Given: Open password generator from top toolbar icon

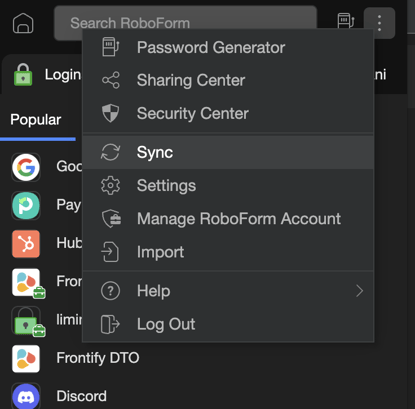Looking at the screenshot, I should click(x=346, y=21).
